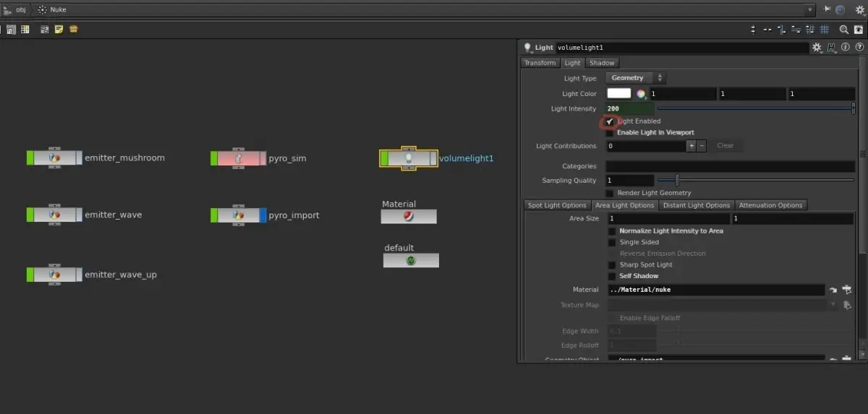Select the emitter_mushroom node icon
The width and height of the screenshot is (868, 414).
(54, 158)
